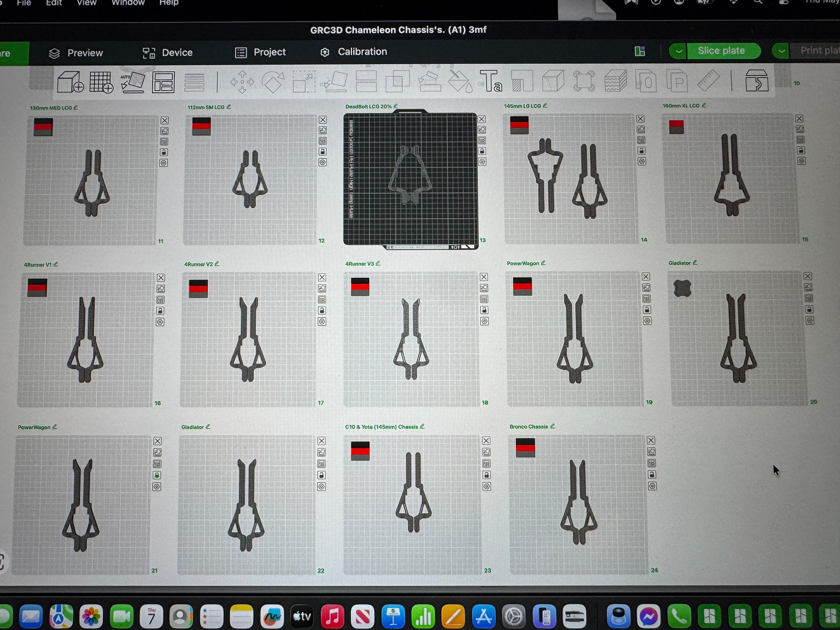The width and height of the screenshot is (840, 630).
Task: Toggle lock on Bronco Chassis plate
Action: [x=651, y=475]
